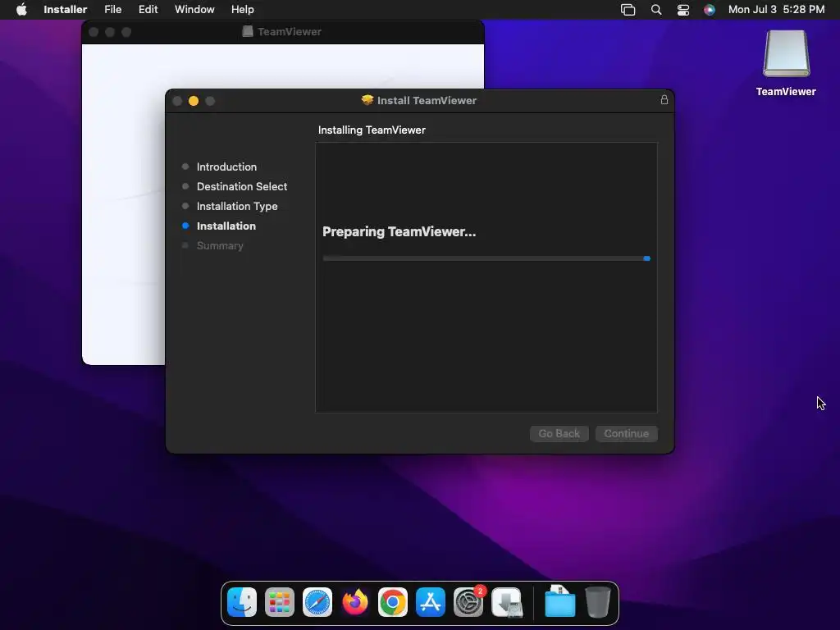Click the disk icon in TeamViewer window title

[248, 32]
